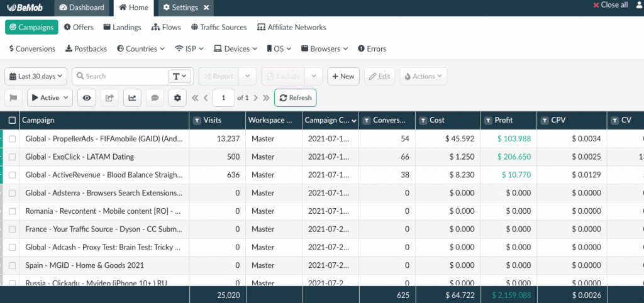Click the Refresh button
This screenshot has width=644, height=303.
[x=296, y=97]
